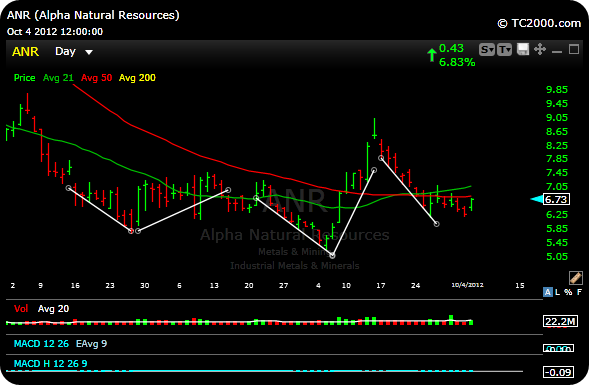Viewport: 589px width, 385px height.
Task: Click the S dropdown icon in chart toolbar
Action: [x=486, y=50]
